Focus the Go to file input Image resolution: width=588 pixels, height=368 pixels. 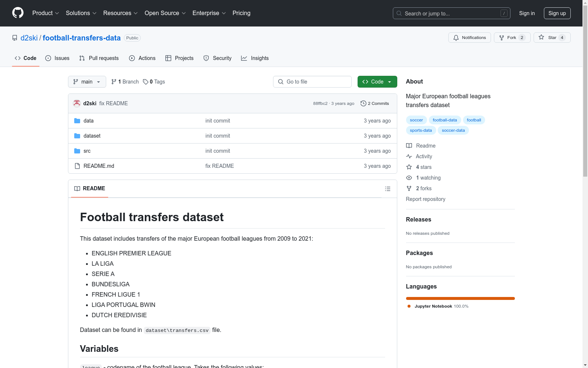(x=312, y=82)
